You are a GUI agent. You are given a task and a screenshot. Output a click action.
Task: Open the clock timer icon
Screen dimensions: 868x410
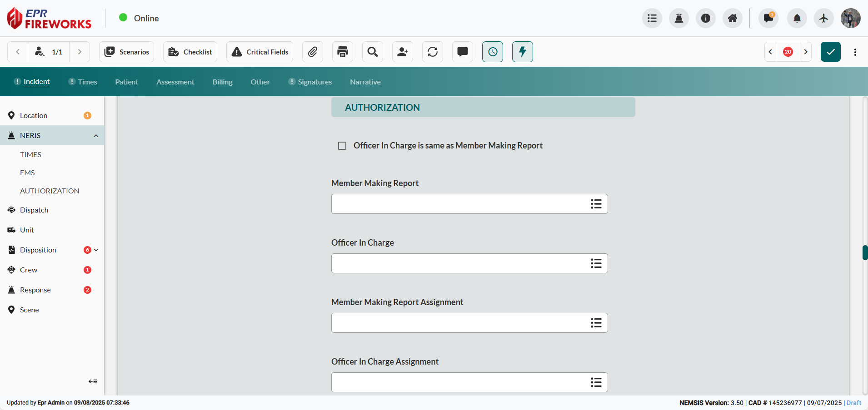pos(493,52)
